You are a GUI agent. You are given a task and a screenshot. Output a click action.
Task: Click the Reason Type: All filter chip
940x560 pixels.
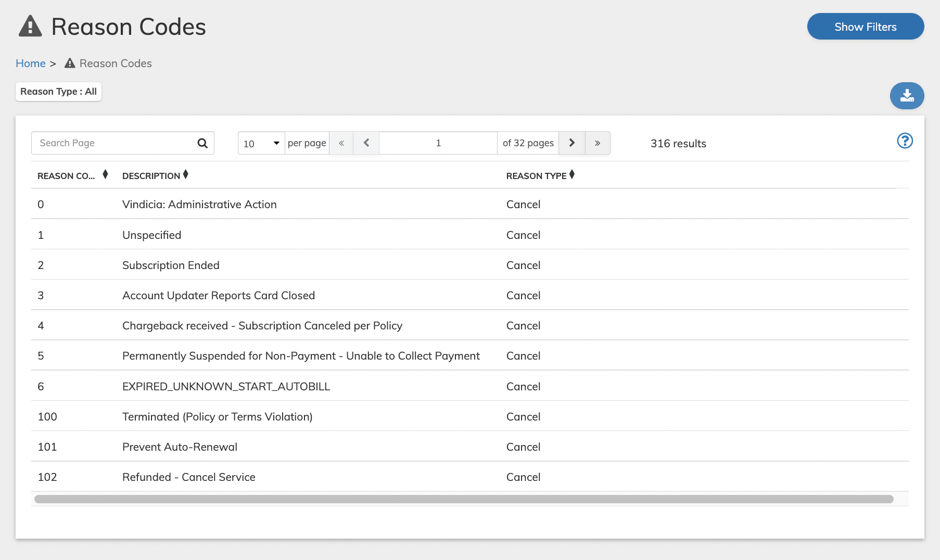pyautogui.click(x=58, y=92)
